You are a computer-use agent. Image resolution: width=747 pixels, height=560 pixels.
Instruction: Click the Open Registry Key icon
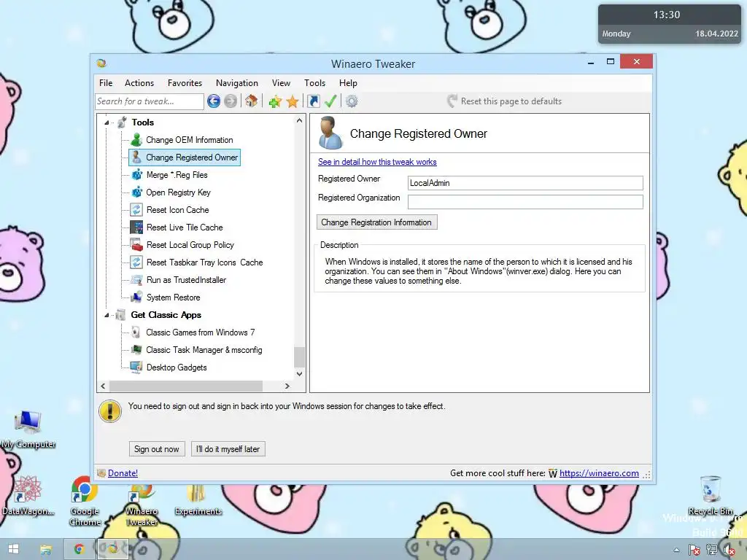click(x=136, y=192)
